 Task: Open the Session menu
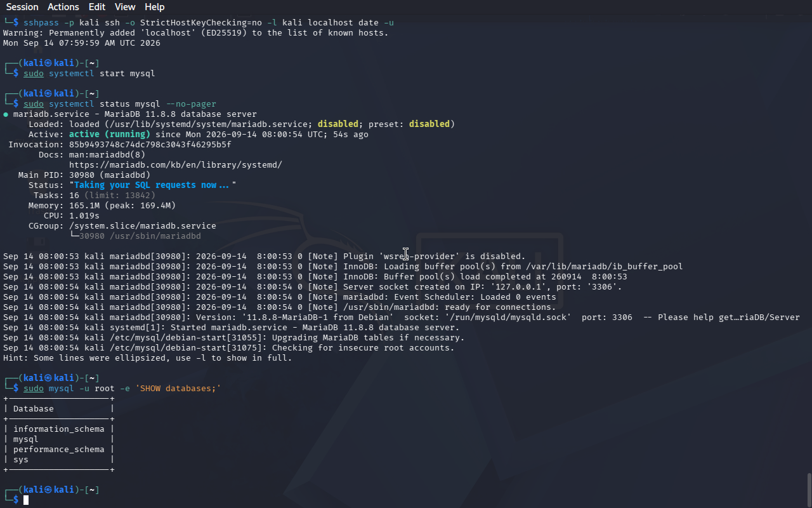tap(22, 7)
